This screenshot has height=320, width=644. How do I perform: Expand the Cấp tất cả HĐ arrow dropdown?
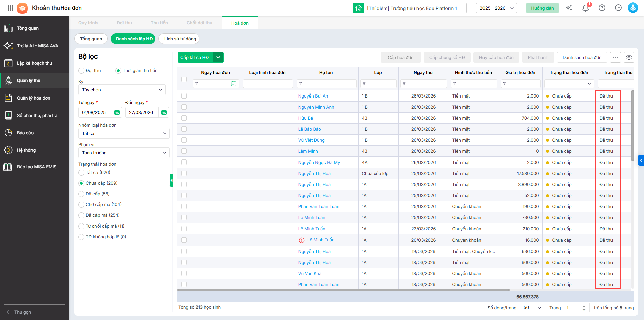click(218, 57)
